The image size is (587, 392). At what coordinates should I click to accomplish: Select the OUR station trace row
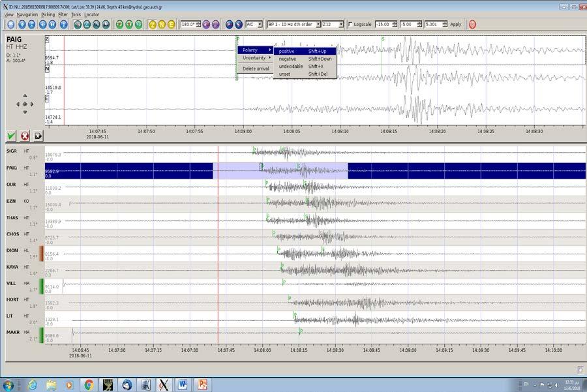295,187
